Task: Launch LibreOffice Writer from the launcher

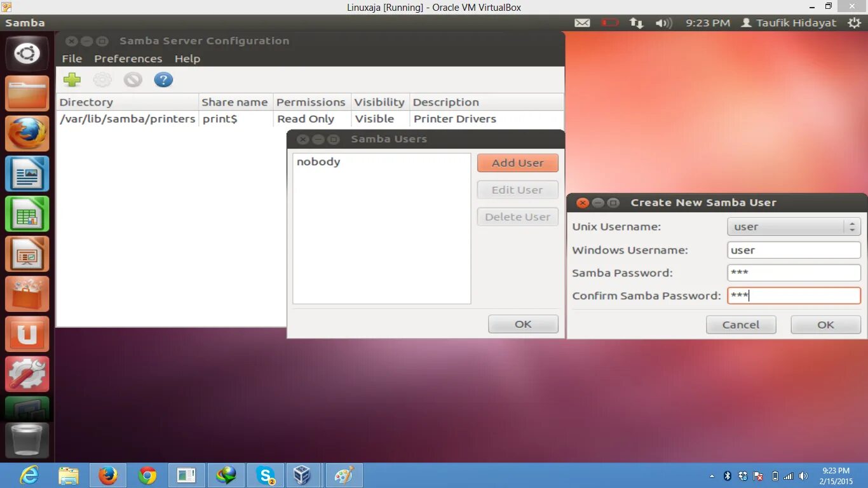Action: click(x=27, y=173)
